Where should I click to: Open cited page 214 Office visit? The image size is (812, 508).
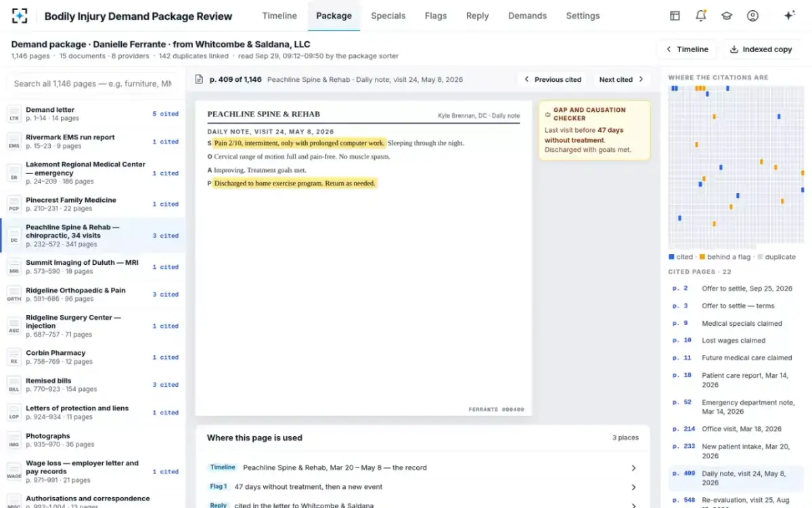click(736, 429)
